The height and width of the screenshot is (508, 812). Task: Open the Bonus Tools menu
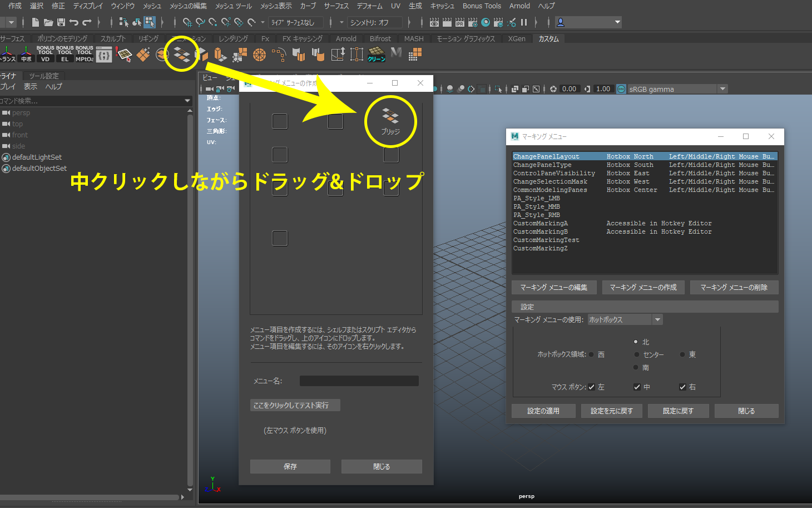(482, 6)
